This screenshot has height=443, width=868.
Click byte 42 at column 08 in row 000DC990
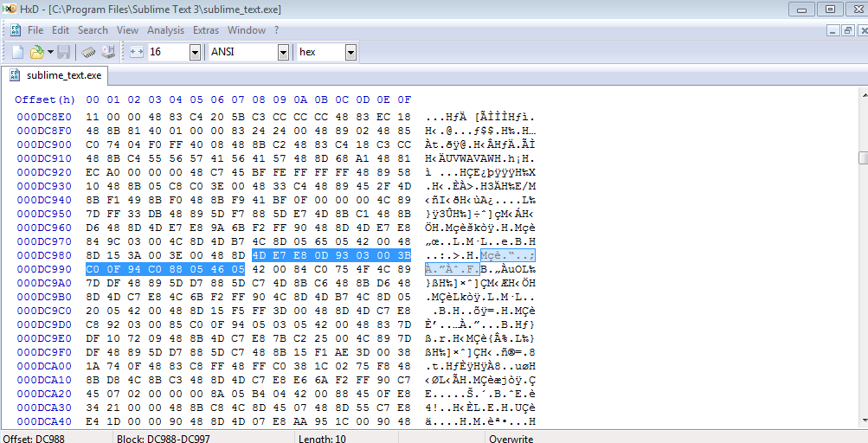(259, 269)
